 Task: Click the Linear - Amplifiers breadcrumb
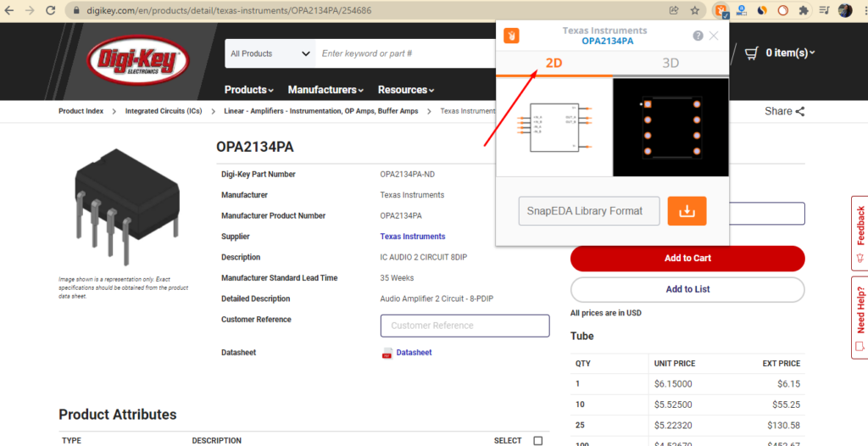coord(321,111)
